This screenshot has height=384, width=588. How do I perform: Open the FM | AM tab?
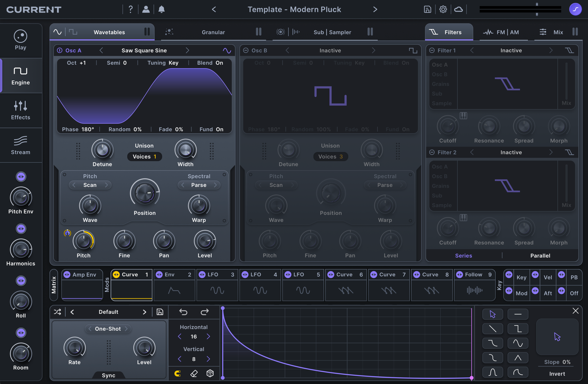pyautogui.click(x=507, y=32)
